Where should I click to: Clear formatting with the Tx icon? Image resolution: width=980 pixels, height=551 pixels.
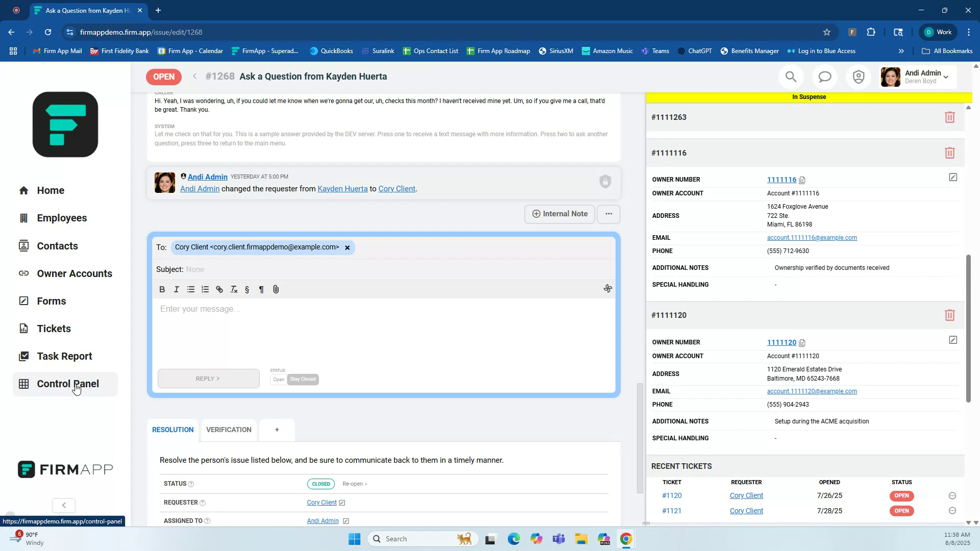(233, 289)
